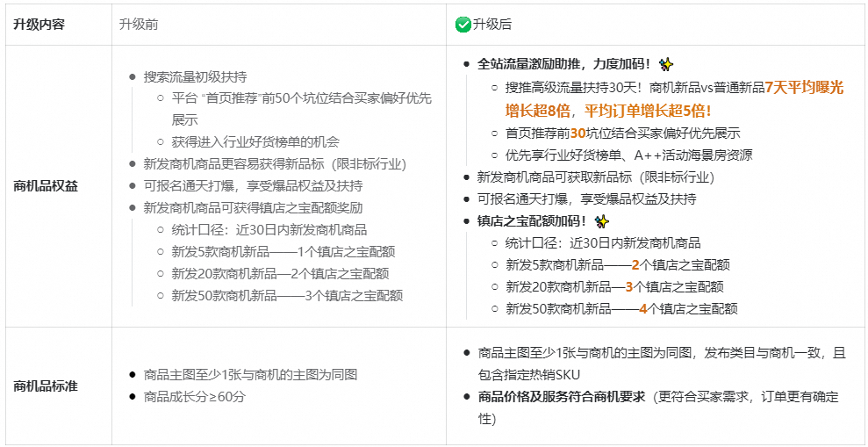Click the line with 4个镇店之宝配额

(x=621, y=308)
